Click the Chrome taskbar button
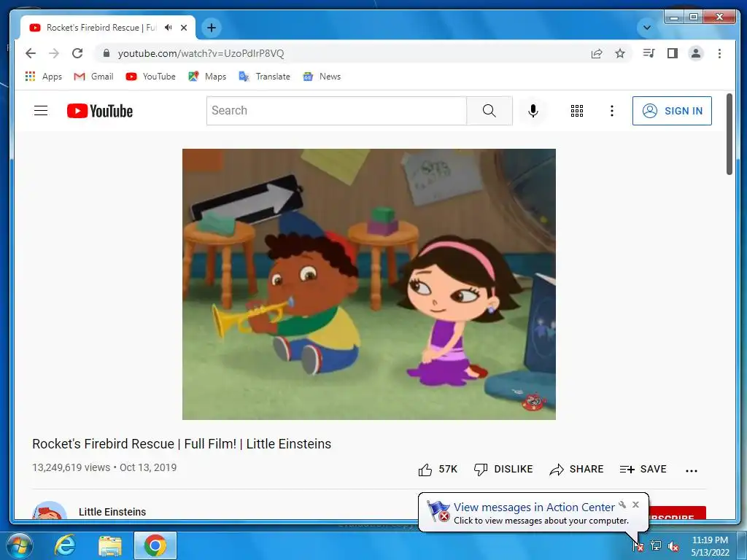Image resolution: width=747 pixels, height=560 pixels. (155, 545)
